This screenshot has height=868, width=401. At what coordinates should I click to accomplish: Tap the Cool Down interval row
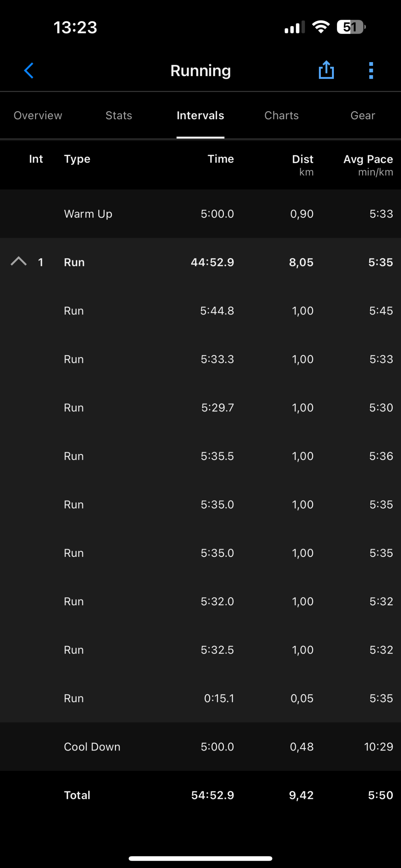pos(200,747)
